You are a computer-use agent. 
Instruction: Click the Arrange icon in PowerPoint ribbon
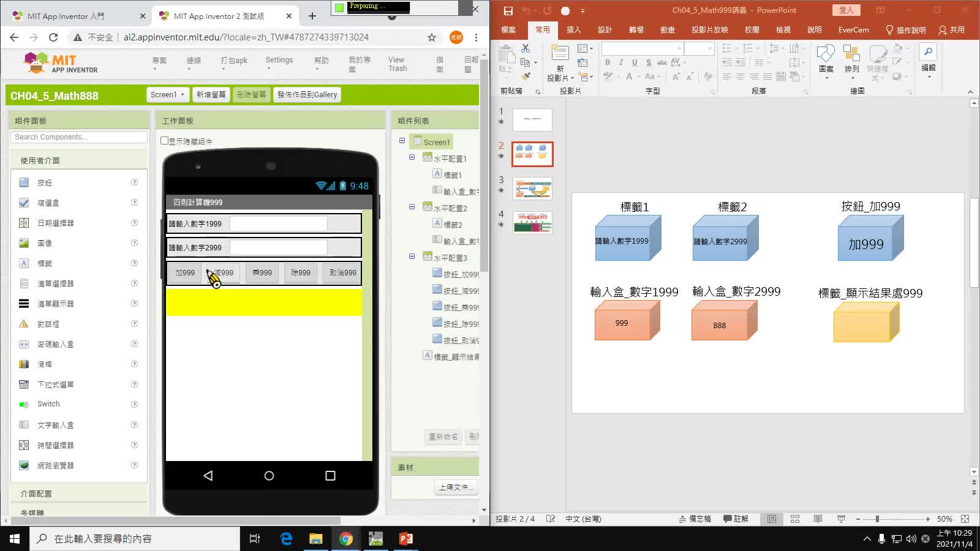(851, 54)
